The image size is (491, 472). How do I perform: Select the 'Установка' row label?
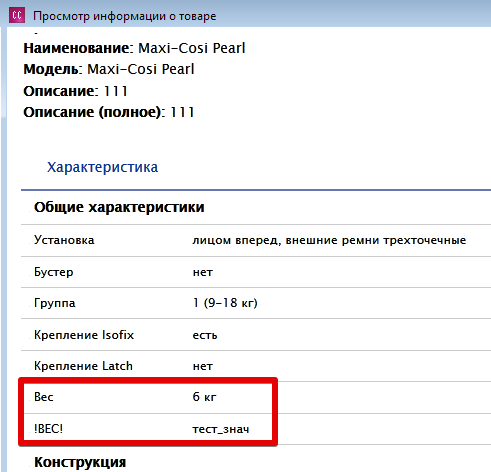click(64, 240)
